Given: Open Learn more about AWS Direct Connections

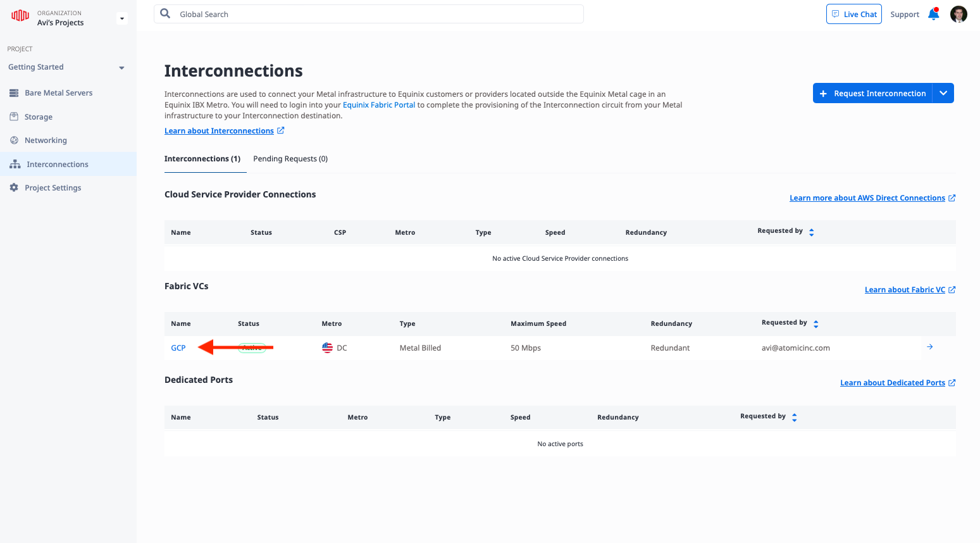Looking at the screenshot, I should (867, 198).
